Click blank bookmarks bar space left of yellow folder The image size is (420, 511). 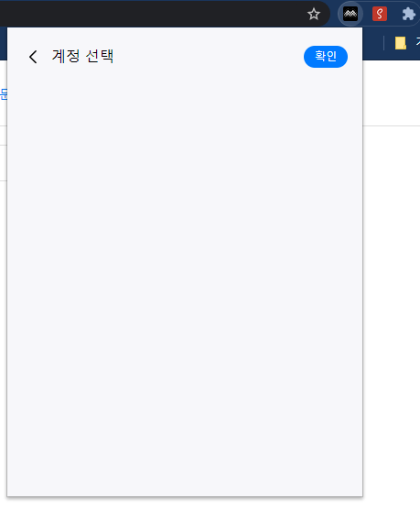coord(373,43)
